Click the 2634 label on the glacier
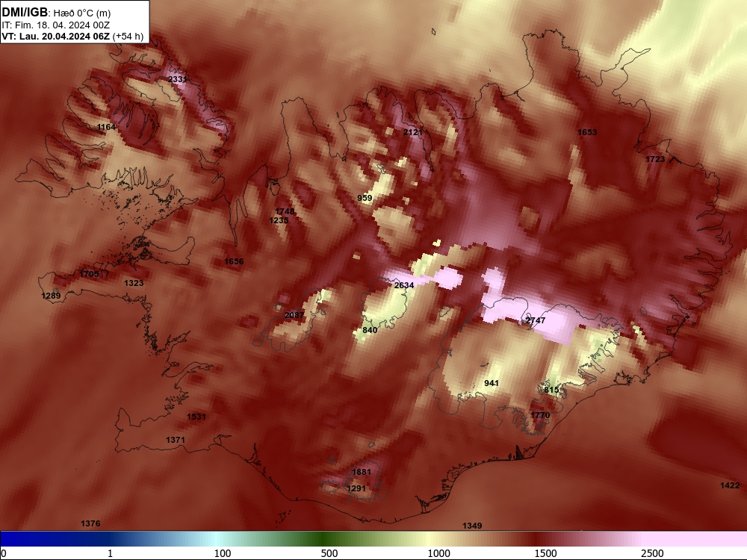Image resolution: width=747 pixels, height=560 pixels. point(404,285)
